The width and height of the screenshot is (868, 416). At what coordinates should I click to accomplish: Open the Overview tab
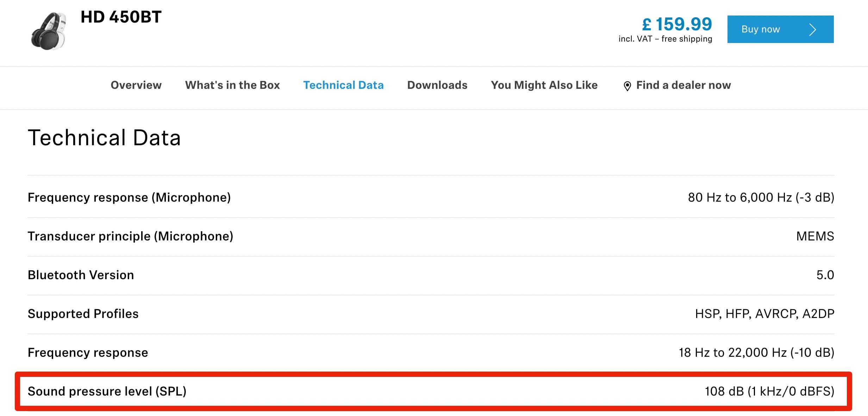[136, 85]
